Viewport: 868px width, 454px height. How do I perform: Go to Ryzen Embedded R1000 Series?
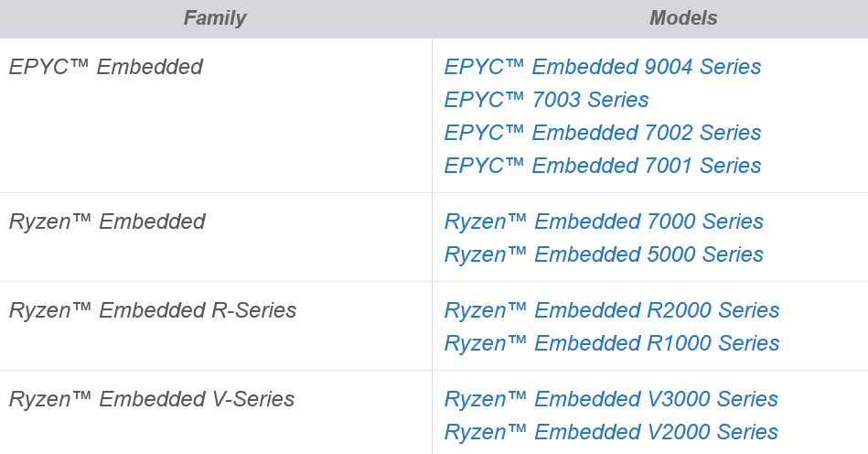pyautogui.click(x=612, y=343)
